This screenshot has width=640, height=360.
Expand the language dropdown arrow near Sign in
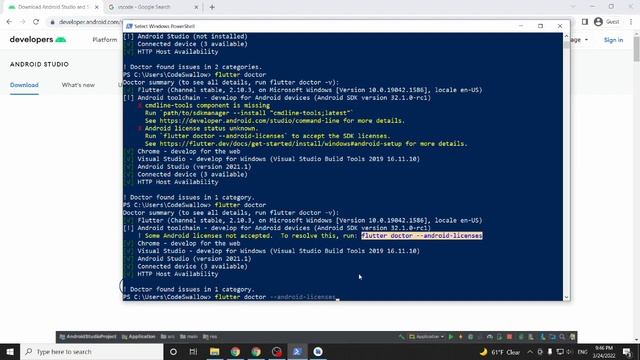click(x=586, y=40)
